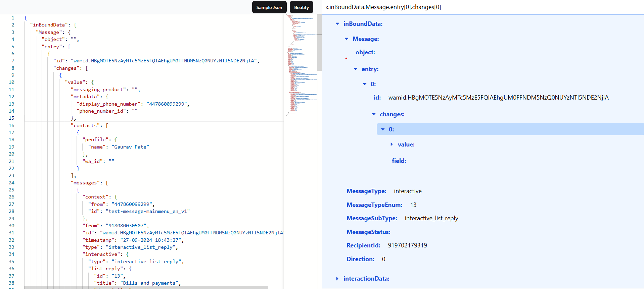The width and height of the screenshot is (644, 289).
Task: Click line number 15 in gutter
Action: (x=11, y=118)
